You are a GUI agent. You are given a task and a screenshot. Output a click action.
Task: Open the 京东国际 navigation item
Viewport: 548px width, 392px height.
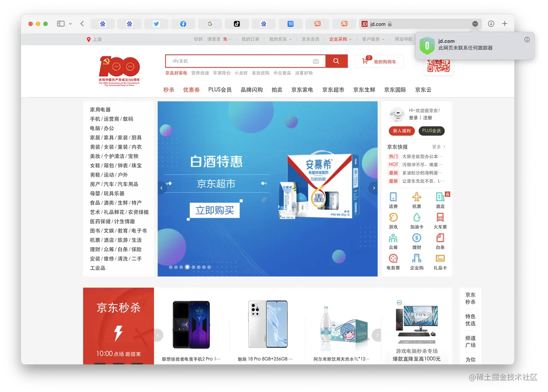(395, 90)
